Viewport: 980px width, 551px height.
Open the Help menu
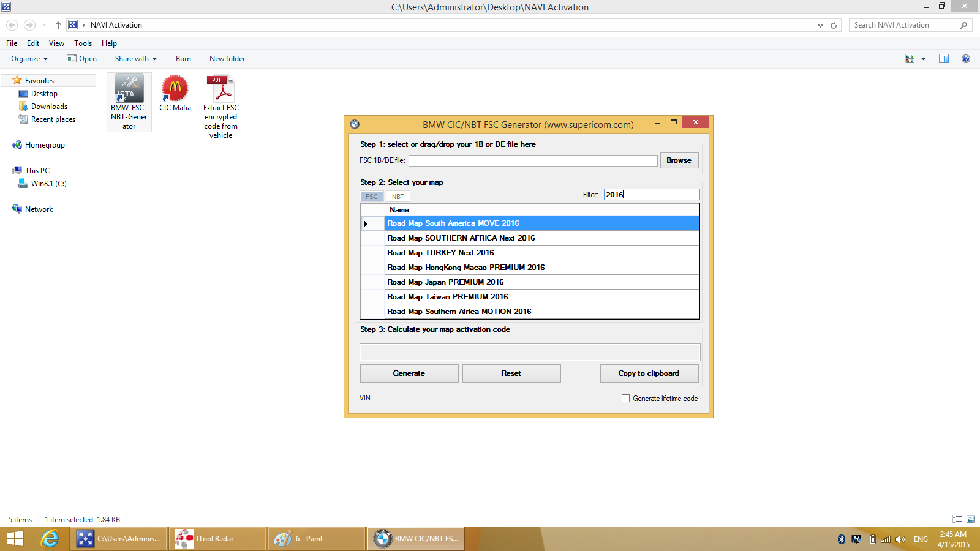pyautogui.click(x=109, y=43)
